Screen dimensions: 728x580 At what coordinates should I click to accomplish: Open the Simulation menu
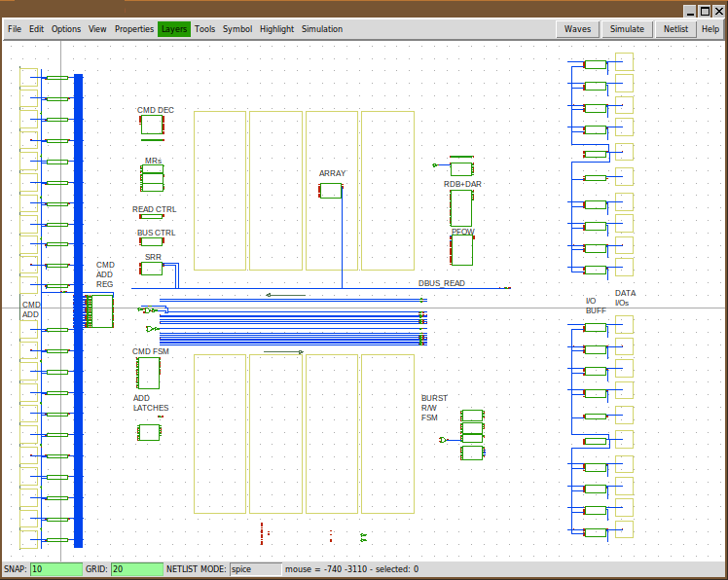click(321, 29)
